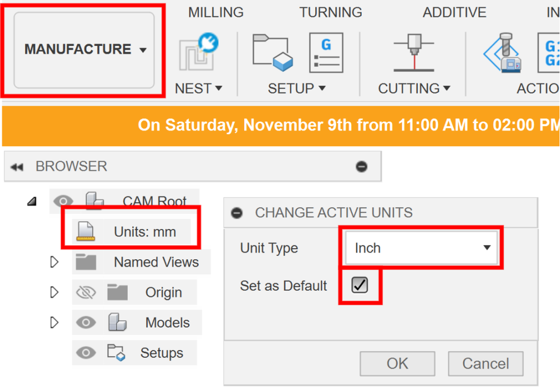Toggle visibility of the Origin folder
The image size is (560, 392).
(86, 292)
